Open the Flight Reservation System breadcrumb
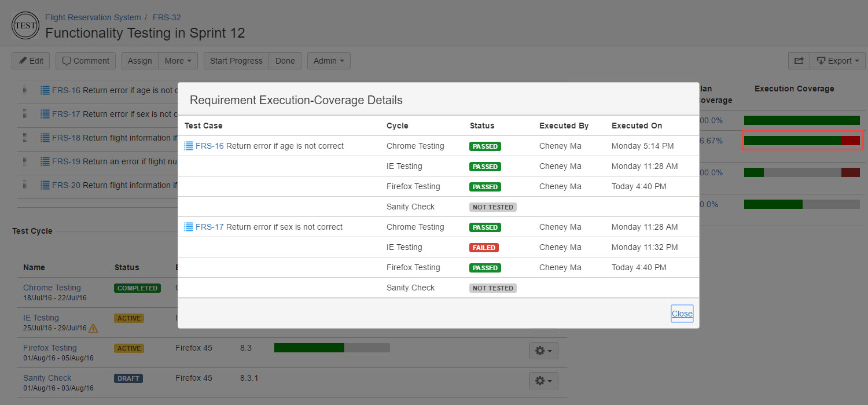This screenshot has width=868, height=405. (x=93, y=17)
